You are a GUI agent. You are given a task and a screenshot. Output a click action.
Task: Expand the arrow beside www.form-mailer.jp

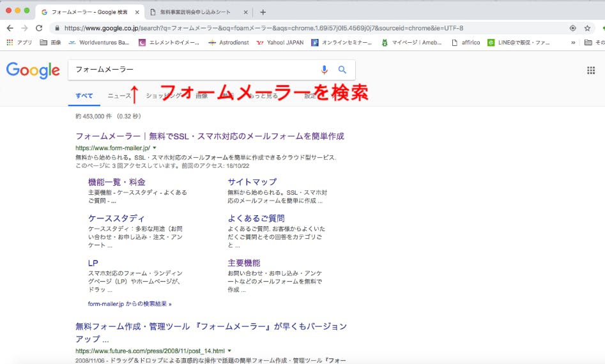[155, 148]
